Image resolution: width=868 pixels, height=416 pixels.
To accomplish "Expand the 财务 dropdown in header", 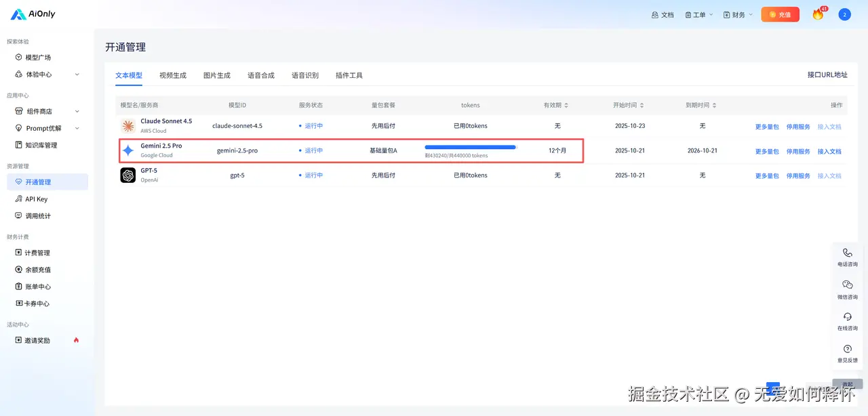I will point(738,15).
